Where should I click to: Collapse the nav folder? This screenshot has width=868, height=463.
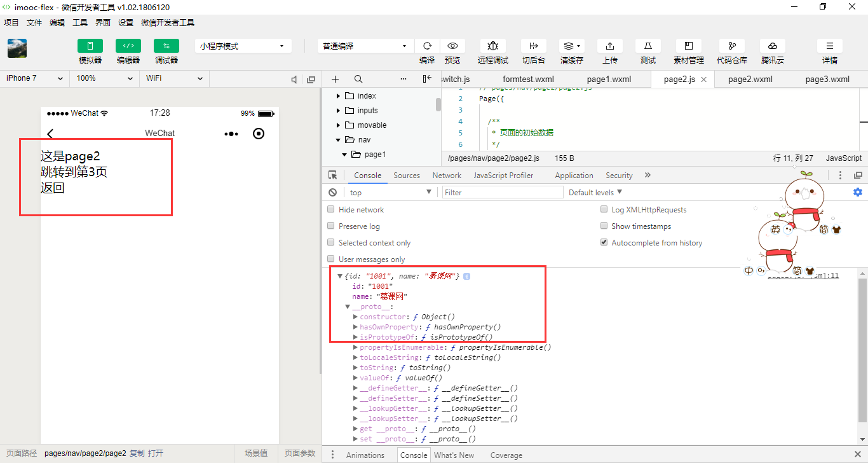[339, 140]
